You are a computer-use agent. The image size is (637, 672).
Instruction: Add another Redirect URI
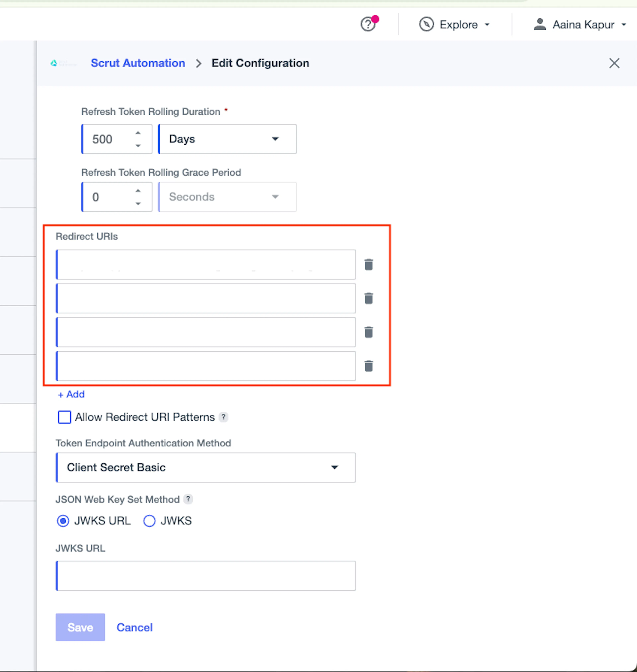click(x=71, y=394)
